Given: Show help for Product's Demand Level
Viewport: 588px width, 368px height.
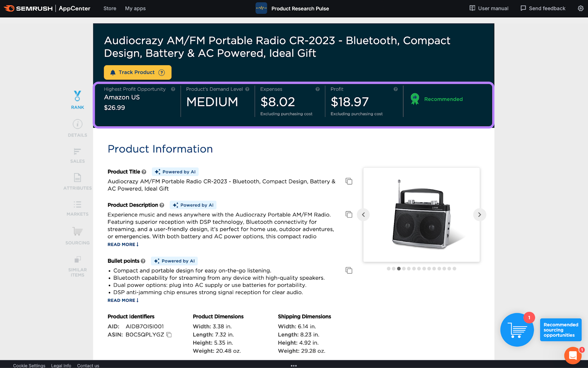Looking at the screenshot, I should tap(247, 89).
